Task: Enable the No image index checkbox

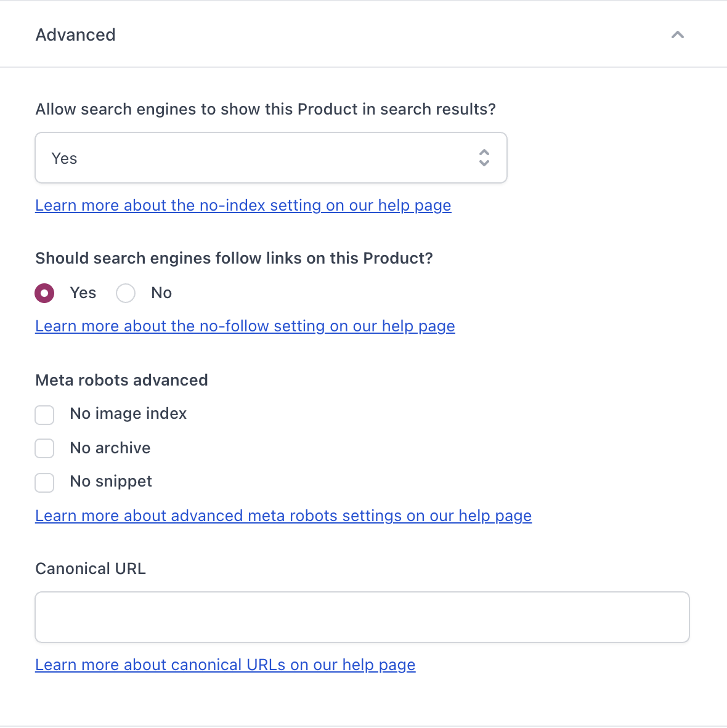Action: coord(44,415)
